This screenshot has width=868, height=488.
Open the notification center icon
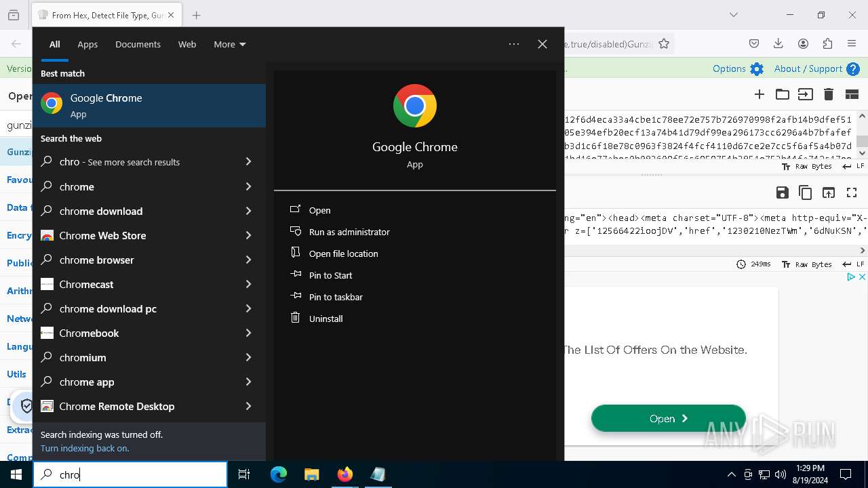point(846,474)
